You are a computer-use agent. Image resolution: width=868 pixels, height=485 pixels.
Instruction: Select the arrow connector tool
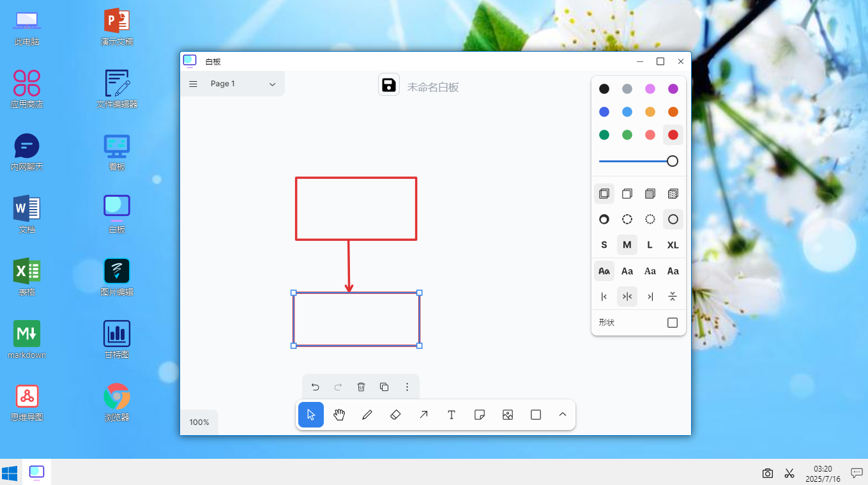click(423, 415)
